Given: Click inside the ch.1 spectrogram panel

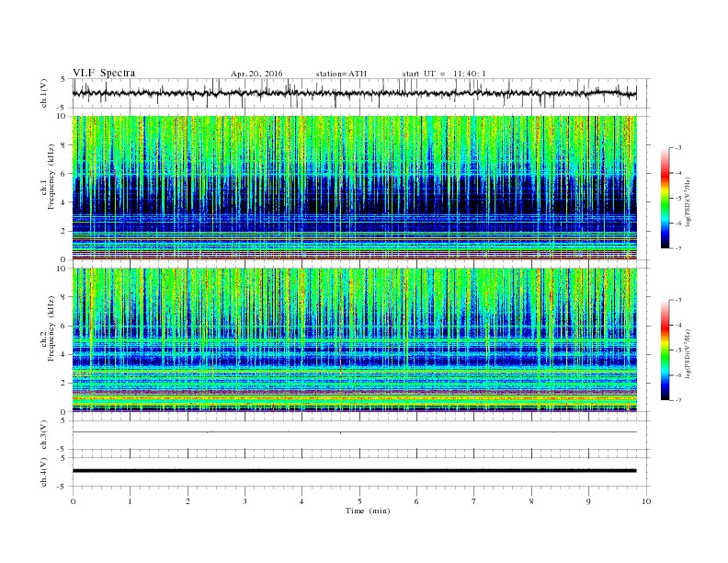Looking at the screenshot, I should pyautogui.click(x=355, y=188).
